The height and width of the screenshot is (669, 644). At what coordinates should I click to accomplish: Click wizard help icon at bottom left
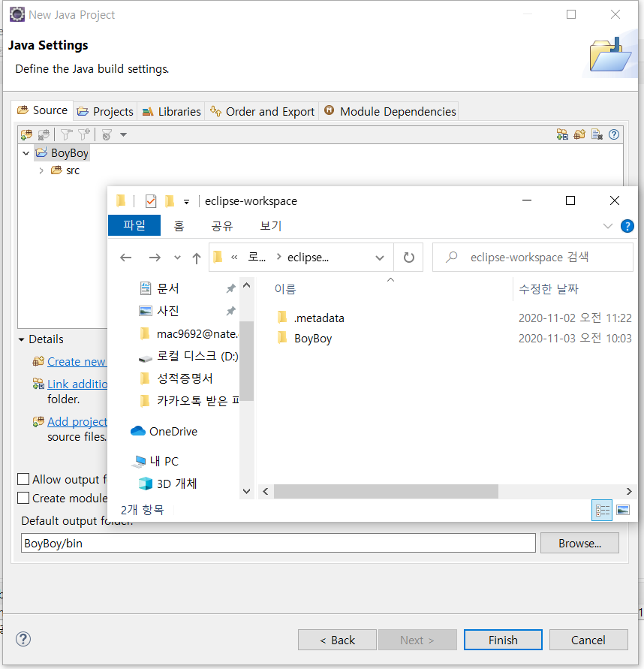click(x=23, y=639)
